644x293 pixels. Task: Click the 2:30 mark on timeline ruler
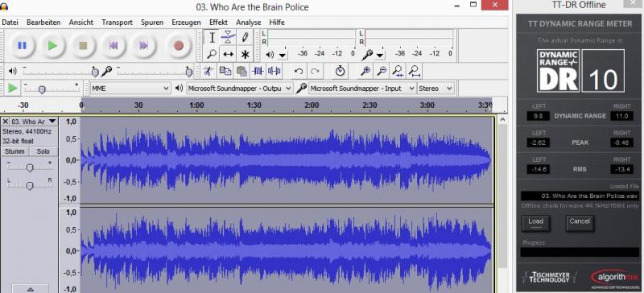click(x=369, y=105)
